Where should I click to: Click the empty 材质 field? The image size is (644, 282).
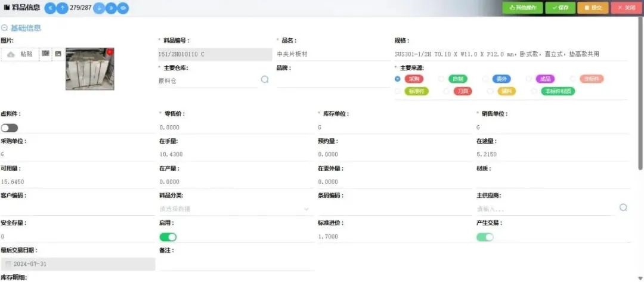tap(553, 182)
